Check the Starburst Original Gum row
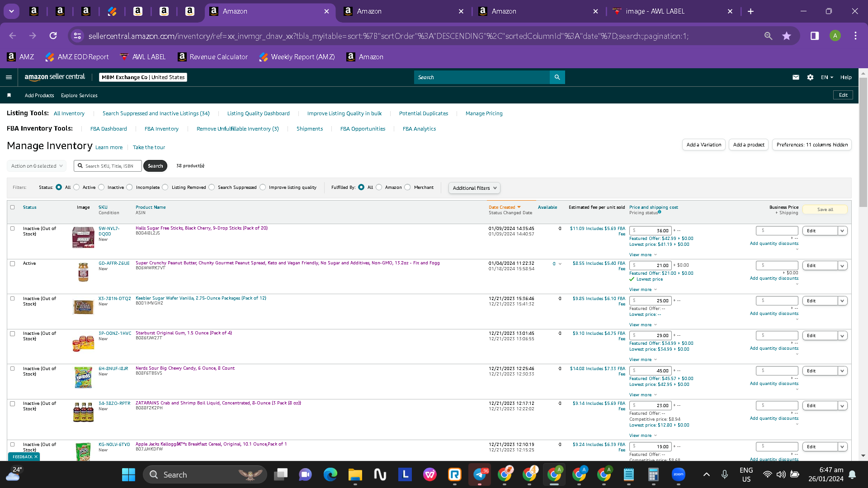This screenshot has width=868, height=488. click(x=13, y=333)
